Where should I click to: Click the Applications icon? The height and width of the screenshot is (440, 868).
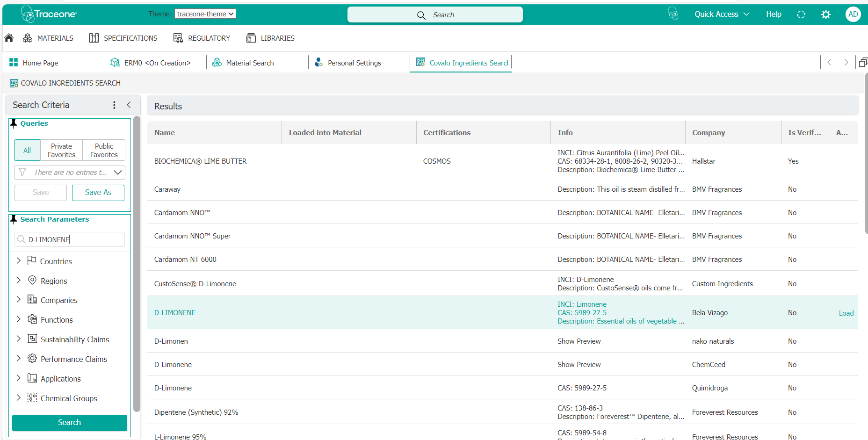[32, 378]
